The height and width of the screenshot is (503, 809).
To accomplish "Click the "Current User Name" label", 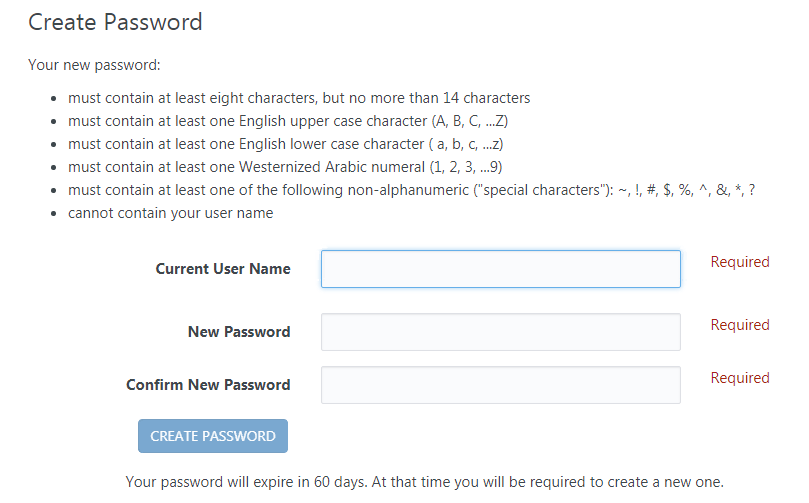I will [223, 269].
